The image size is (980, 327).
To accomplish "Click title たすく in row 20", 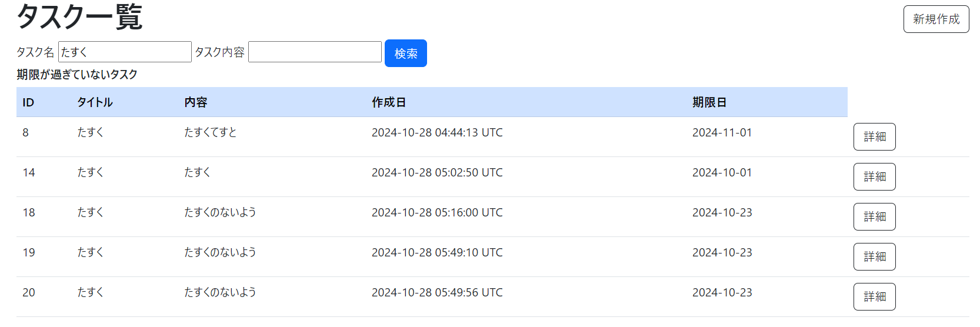I will [90, 292].
